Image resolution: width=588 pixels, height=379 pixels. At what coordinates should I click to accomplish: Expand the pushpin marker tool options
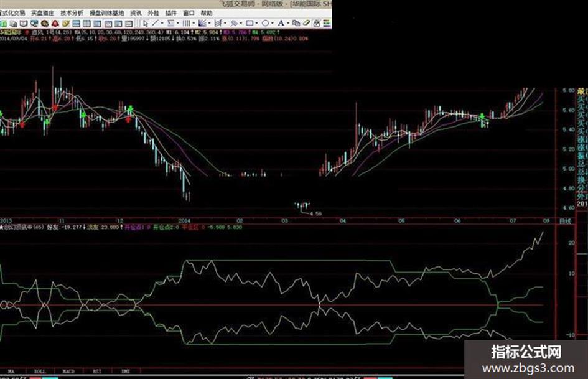pyautogui.click(x=241, y=23)
